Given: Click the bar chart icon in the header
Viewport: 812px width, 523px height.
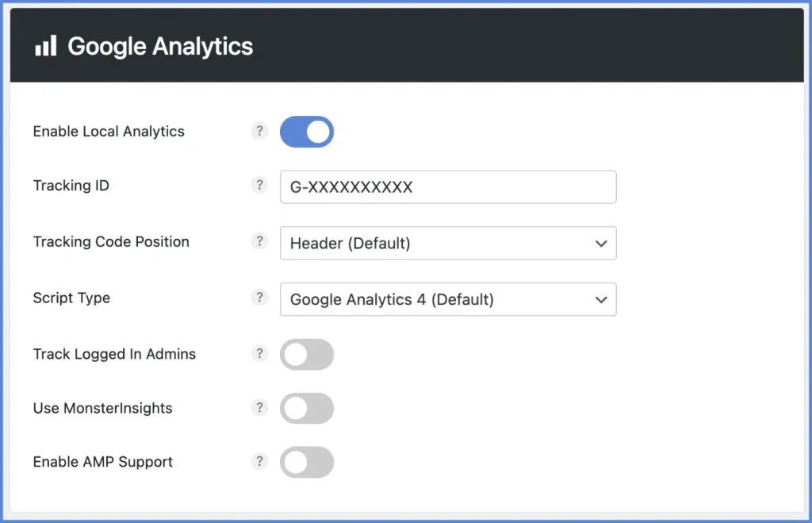Looking at the screenshot, I should pos(45,46).
